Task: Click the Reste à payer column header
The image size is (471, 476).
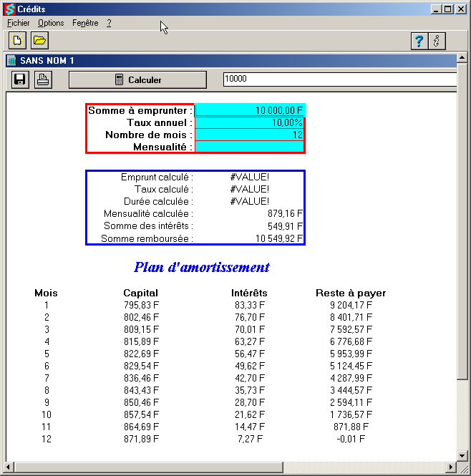Action: [351, 293]
